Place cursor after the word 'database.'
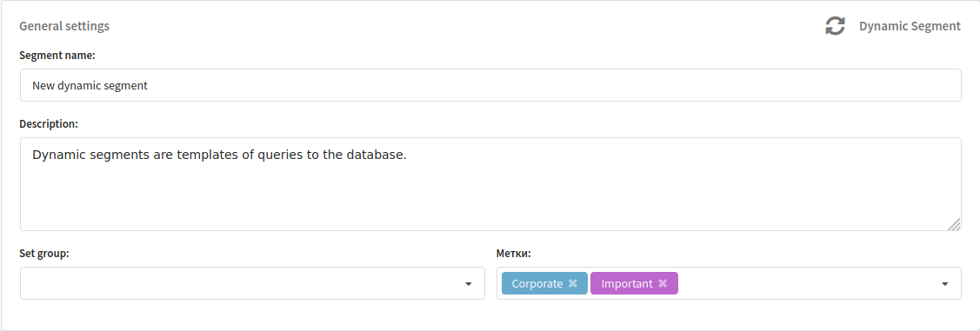The image size is (980, 331). click(409, 155)
